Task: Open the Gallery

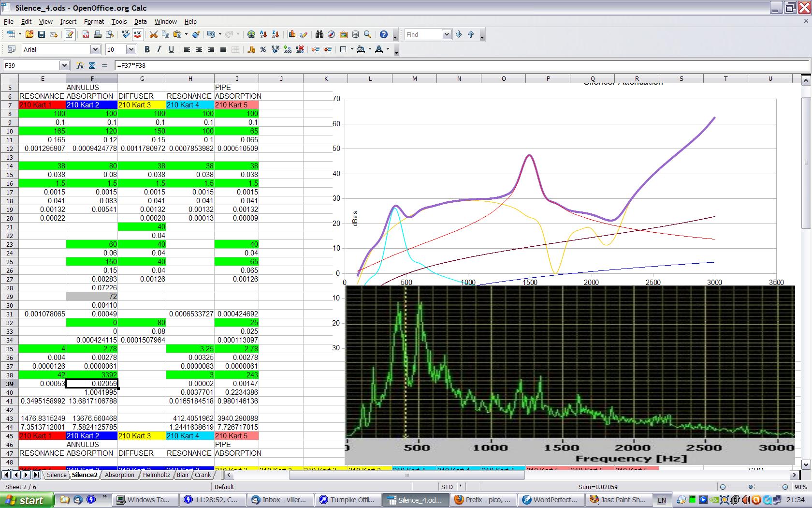Action: 344,34
